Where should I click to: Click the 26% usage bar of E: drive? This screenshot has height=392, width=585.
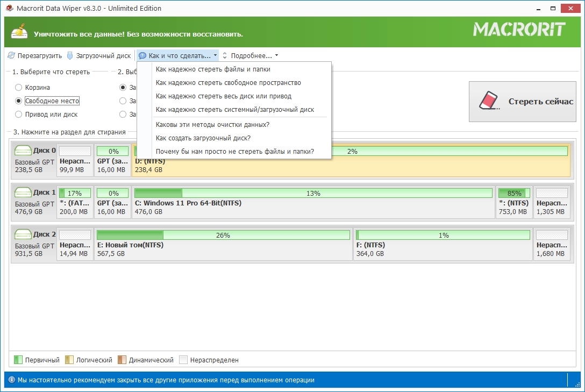[x=223, y=235]
